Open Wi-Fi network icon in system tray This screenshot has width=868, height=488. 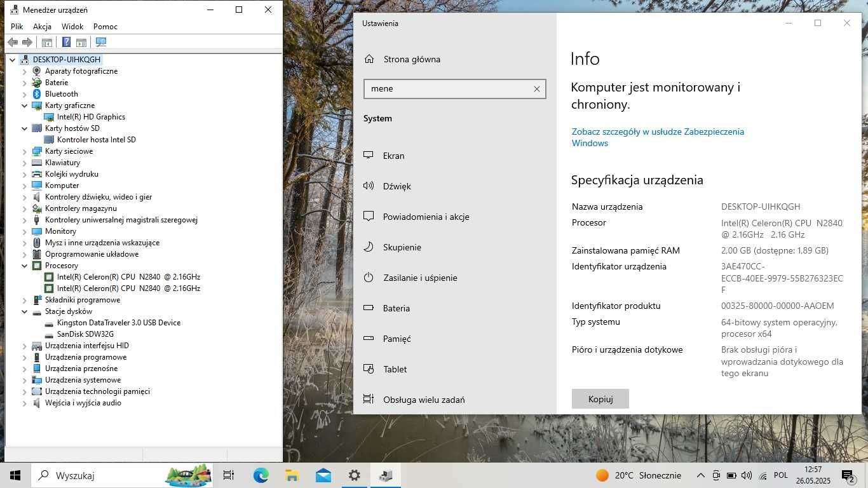coord(762,475)
